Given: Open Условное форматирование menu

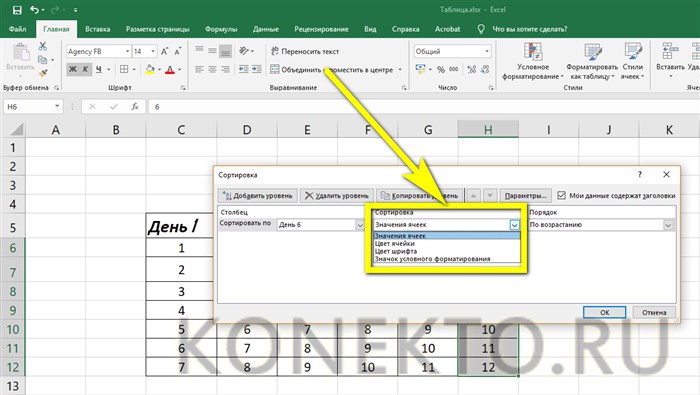Looking at the screenshot, I should click(533, 62).
